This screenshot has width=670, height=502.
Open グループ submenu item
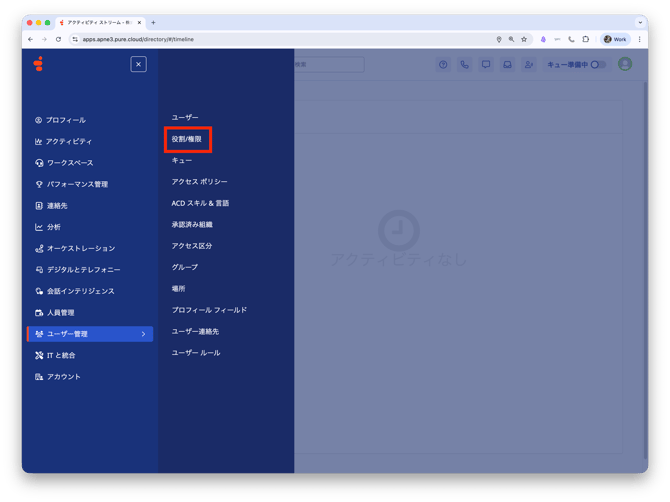185,267
